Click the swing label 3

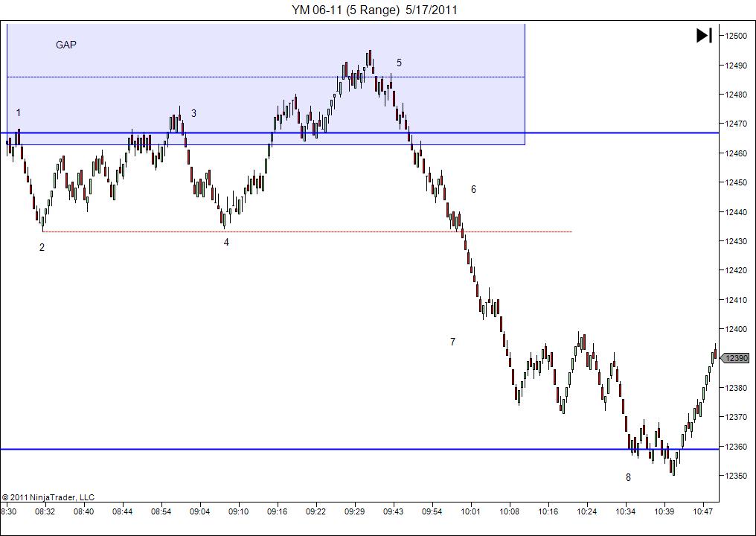(x=193, y=113)
